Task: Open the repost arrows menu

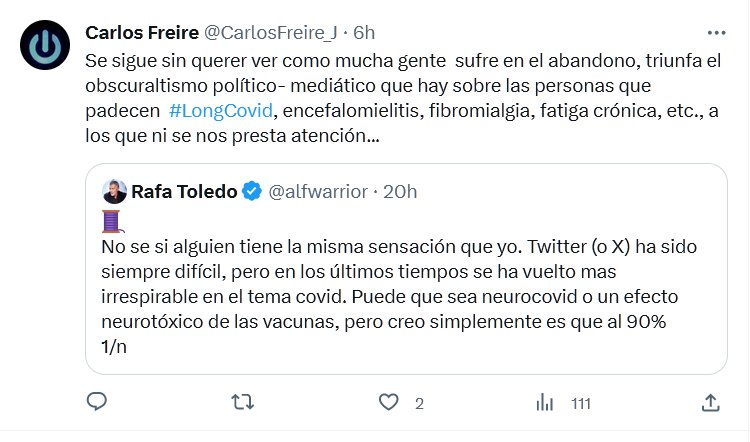Action: click(x=242, y=402)
